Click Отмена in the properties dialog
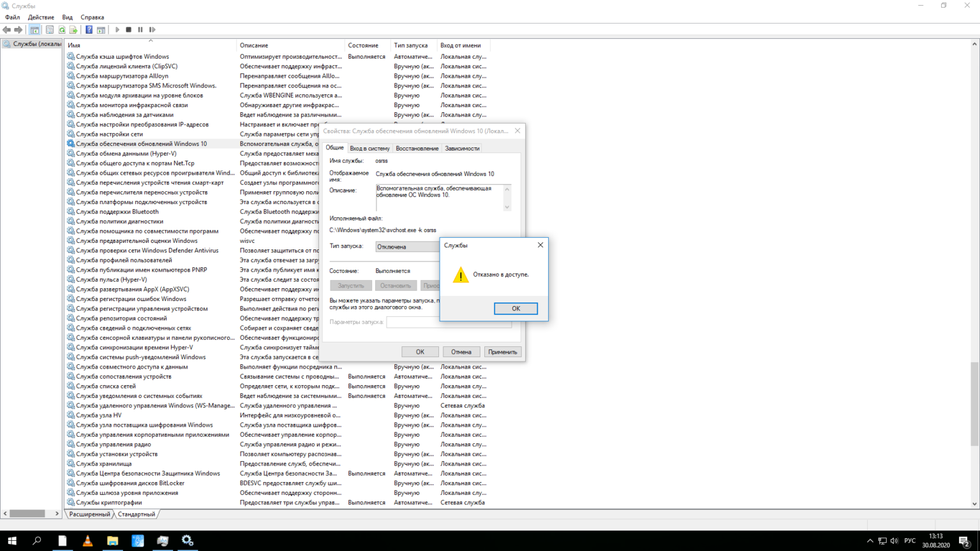Image resolution: width=980 pixels, height=551 pixels. [461, 352]
